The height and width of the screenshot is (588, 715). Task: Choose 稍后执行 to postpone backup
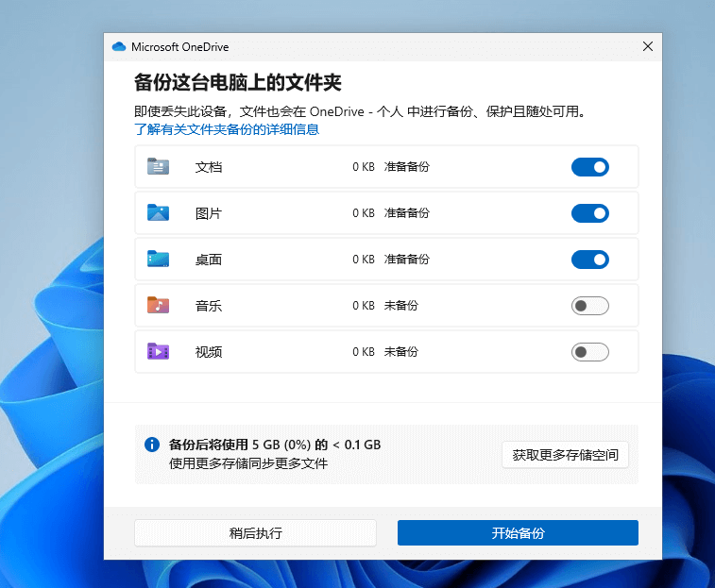click(x=255, y=533)
